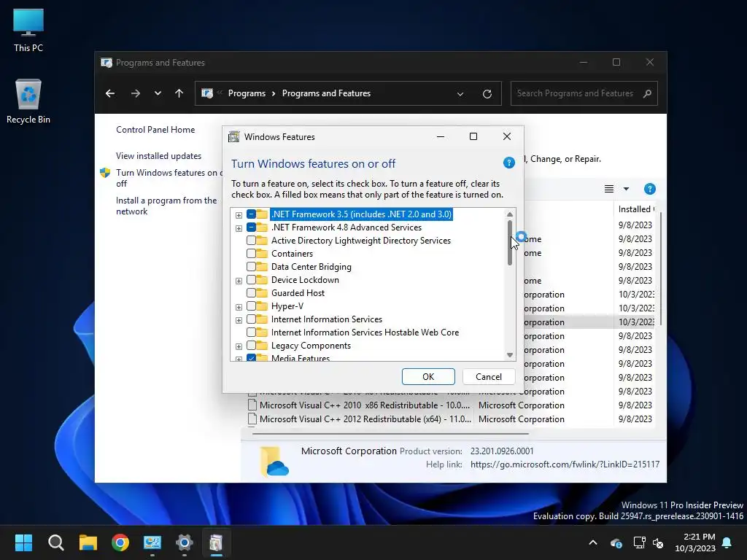Click Install a program from the network

[166, 206]
